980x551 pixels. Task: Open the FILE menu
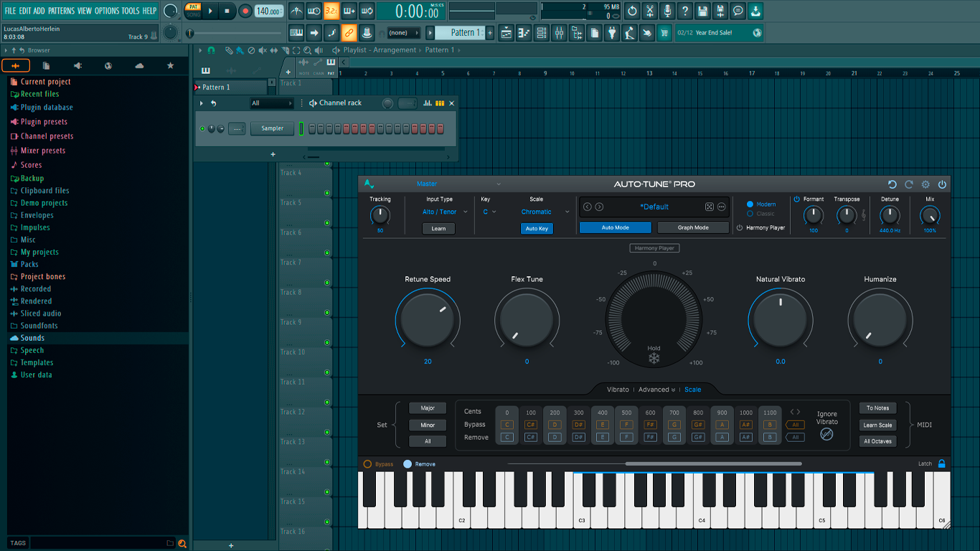[11, 11]
